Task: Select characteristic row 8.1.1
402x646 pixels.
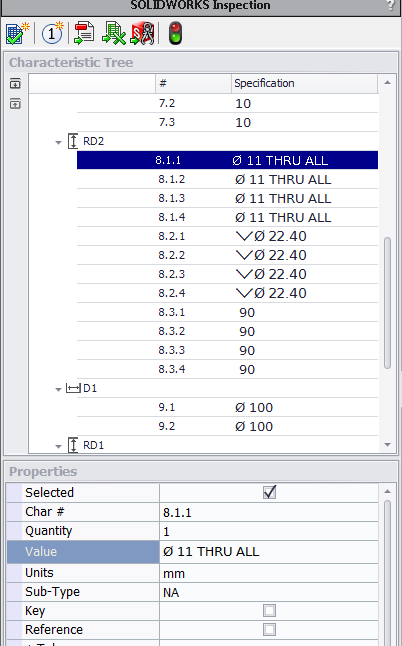Action: pyautogui.click(x=227, y=160)
